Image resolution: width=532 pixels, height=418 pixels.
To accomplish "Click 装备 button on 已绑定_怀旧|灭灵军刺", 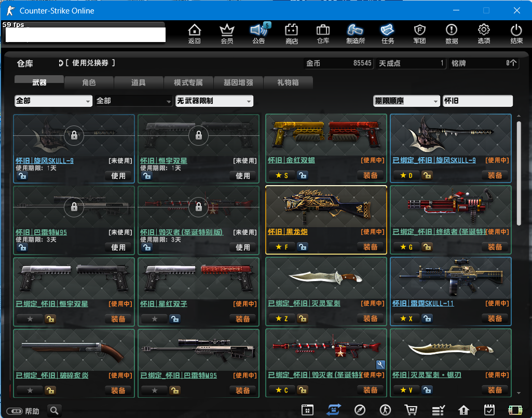I will pos(370,318).
